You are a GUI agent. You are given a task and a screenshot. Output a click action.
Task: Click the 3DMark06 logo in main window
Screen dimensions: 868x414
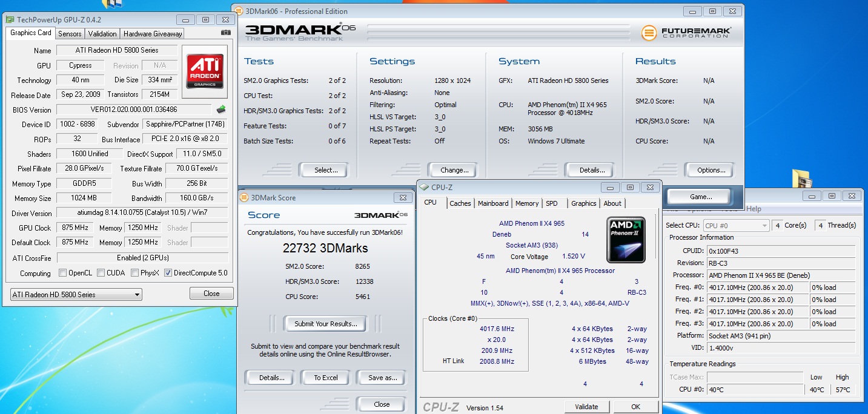[x=300, y=32]
